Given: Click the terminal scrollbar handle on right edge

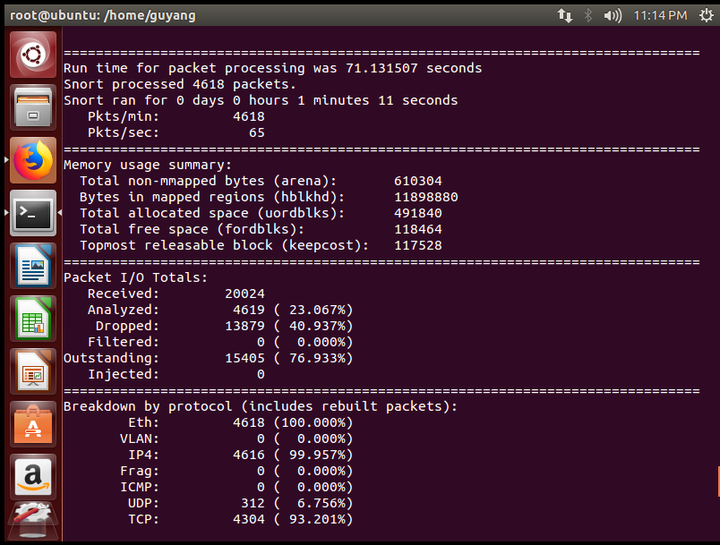Looking at the screenshot, I should pos(718,481).
